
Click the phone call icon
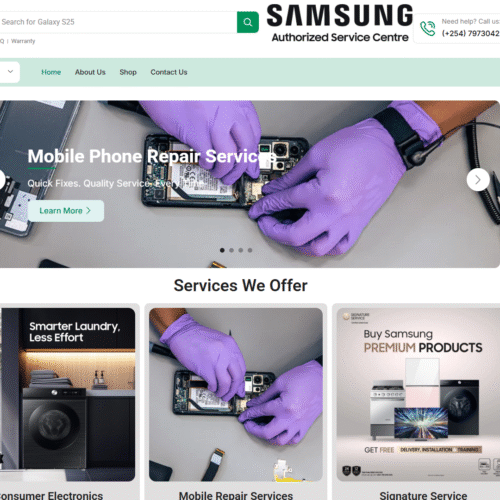click(x=428, y=28)
